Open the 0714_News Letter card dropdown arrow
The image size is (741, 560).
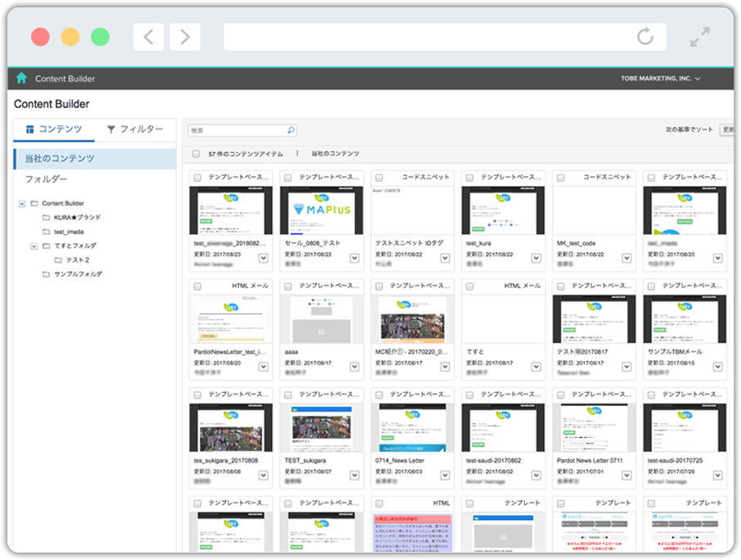[445, 476]
